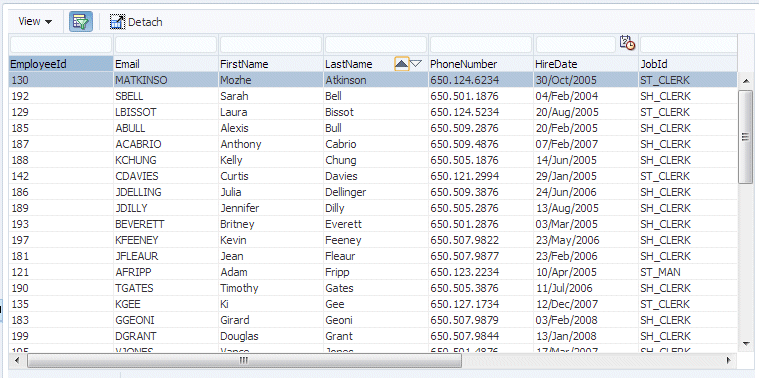Click first name Sarah cell
This screenshot has width=759, height=378.
click(x=271, y=96)
